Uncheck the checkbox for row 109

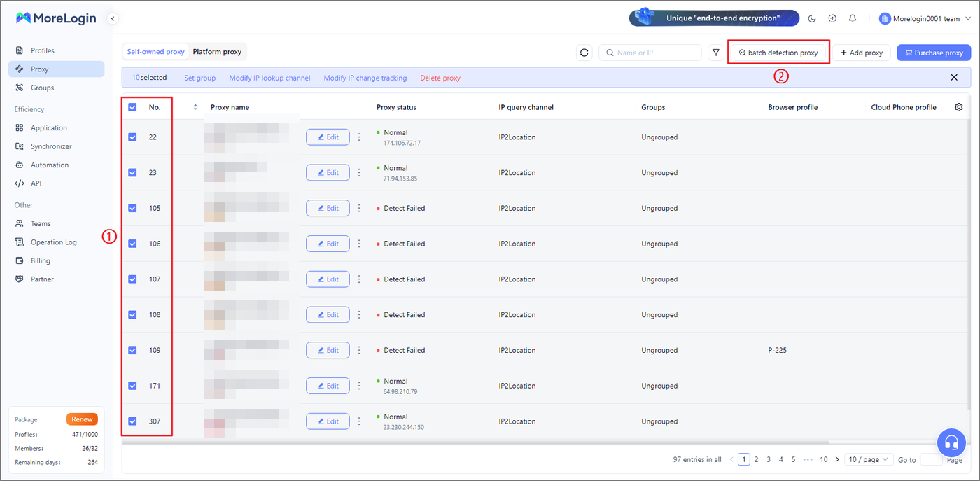pyautogui.click(x=132, y=350)
